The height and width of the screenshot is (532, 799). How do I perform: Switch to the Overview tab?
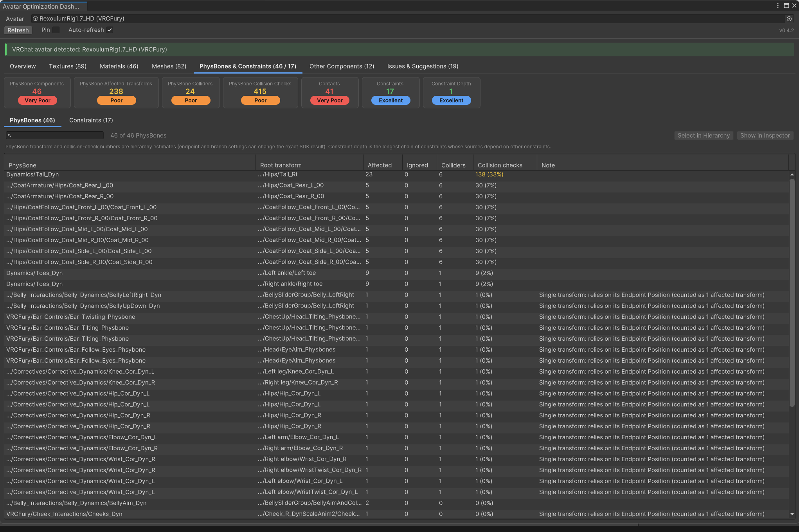[x=23, y=66]
